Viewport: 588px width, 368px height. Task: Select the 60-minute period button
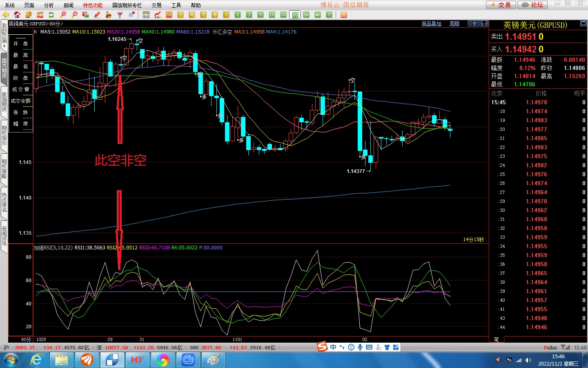(295, 15)
